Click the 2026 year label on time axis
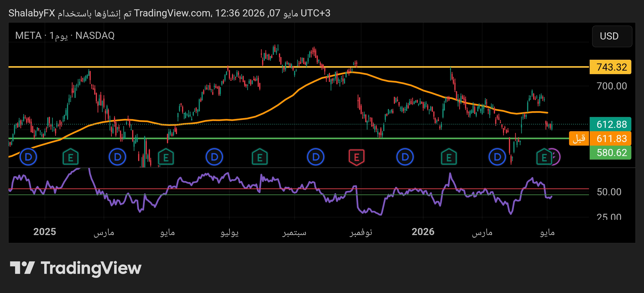Screen dimensions: 644x293 (x=423, y=232)
